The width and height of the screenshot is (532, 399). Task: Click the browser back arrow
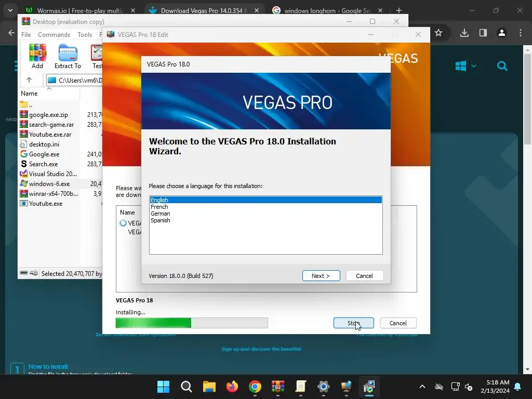[x=11, y=33]
